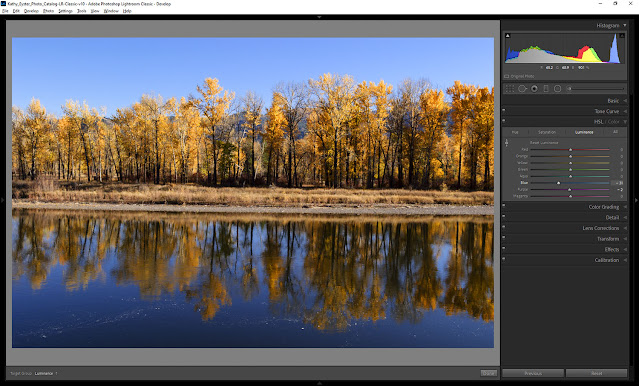Open the File menu

(x=5, y=11)
